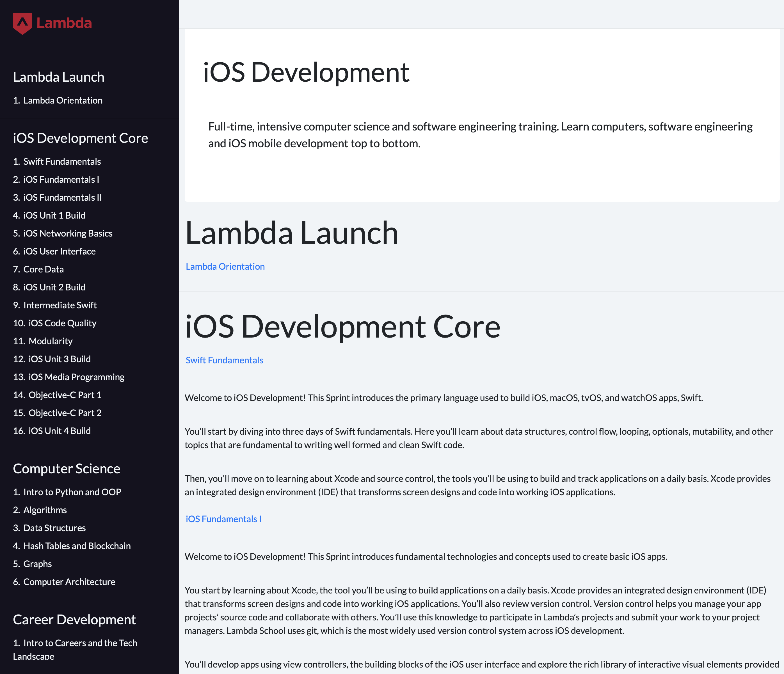Viewport: 784px width, 674px height.
Task: Select iOS User Interface in sidebar
Action: 60,251
